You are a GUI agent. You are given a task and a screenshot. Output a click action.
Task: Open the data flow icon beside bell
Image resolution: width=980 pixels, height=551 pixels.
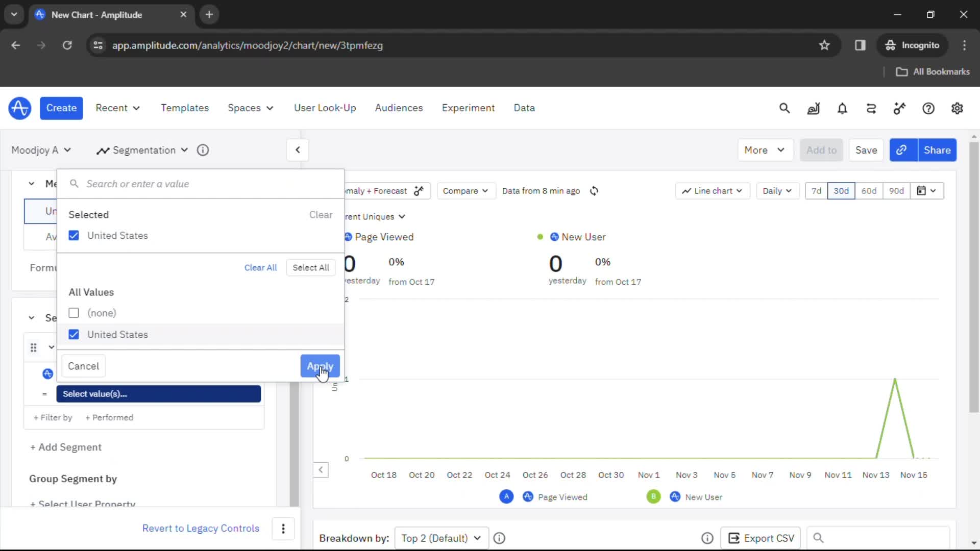click(871, 108)
